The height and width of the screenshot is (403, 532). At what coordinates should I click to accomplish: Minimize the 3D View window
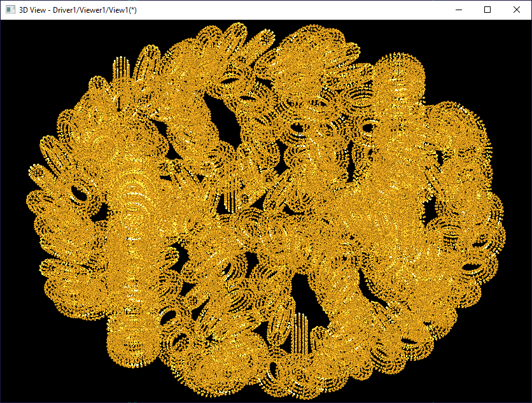tap(459, 10)
